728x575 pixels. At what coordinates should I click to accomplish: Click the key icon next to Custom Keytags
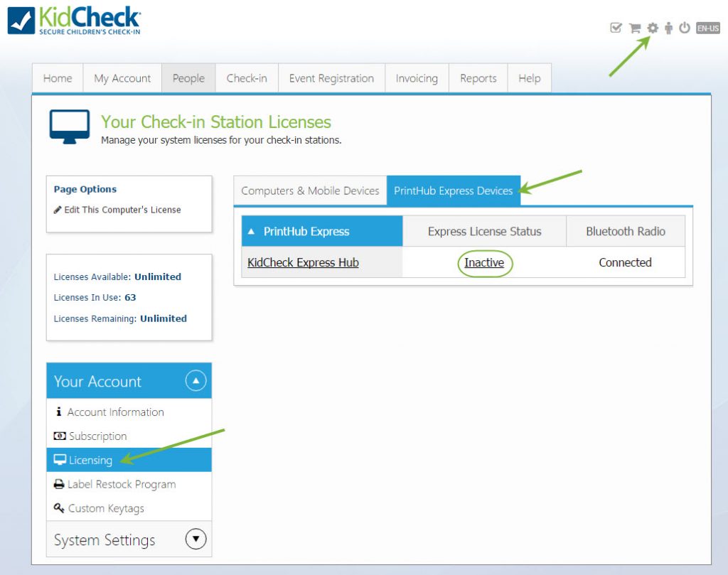(x=60, y=508)
